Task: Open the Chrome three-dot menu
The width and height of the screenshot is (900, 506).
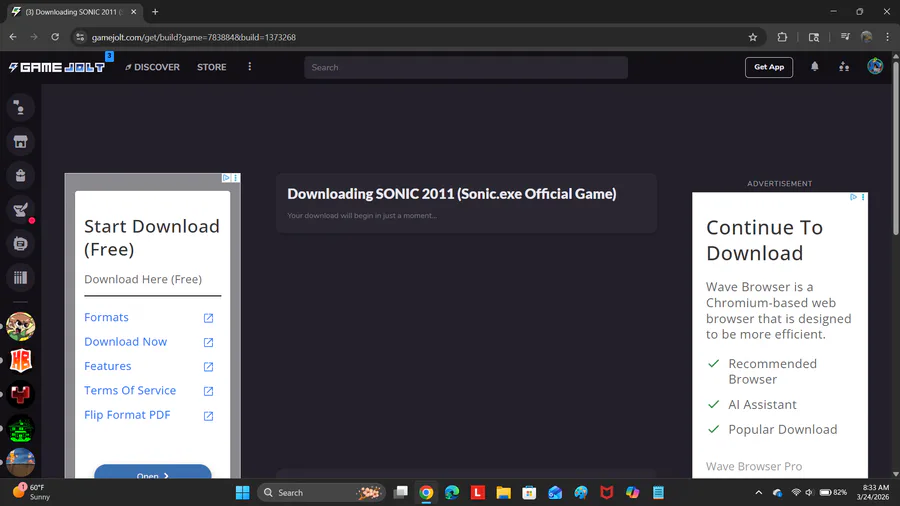Action: click(887, 37)
